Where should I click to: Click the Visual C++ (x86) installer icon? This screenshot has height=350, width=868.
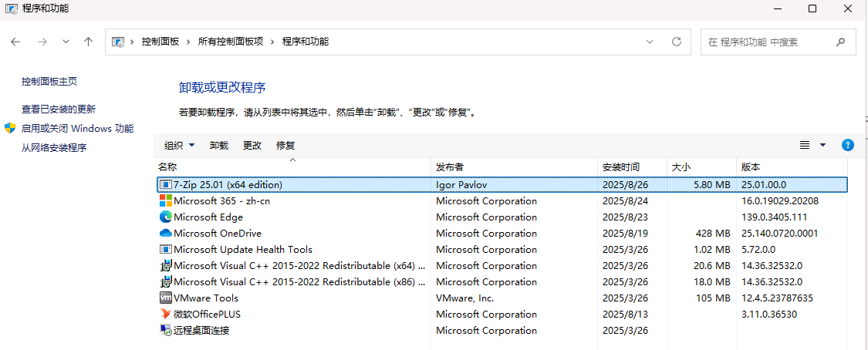pyautogui.click(x=166, y=281)
